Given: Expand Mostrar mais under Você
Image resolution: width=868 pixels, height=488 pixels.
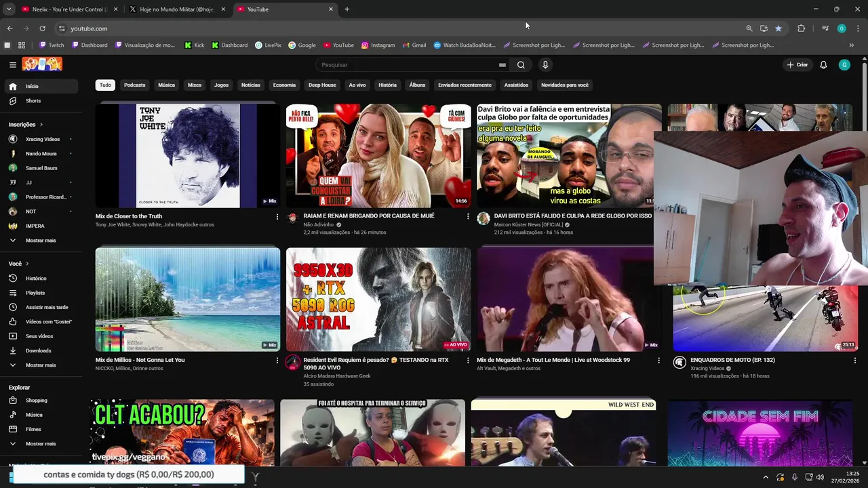Looking at the screenshot, I should tap(43, 365).
